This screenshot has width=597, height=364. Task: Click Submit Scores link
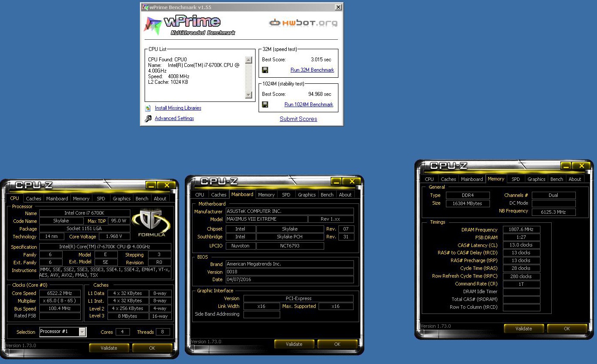pyautogui.click(x=298, y=119)
